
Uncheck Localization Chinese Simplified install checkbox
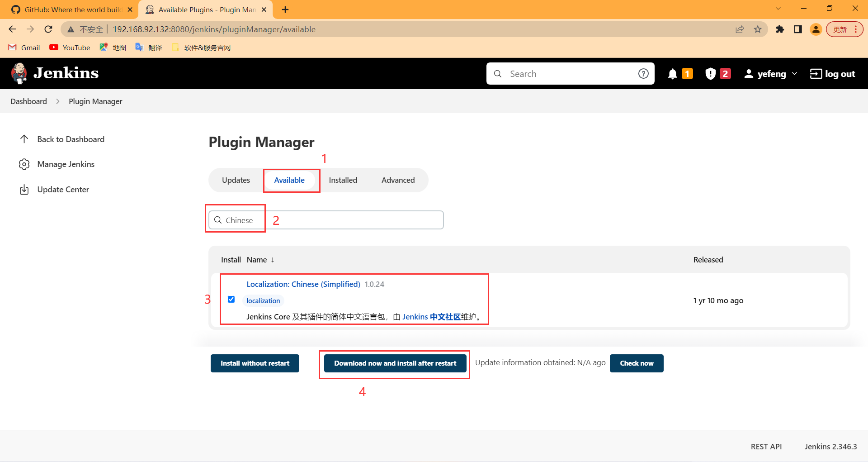231,299
